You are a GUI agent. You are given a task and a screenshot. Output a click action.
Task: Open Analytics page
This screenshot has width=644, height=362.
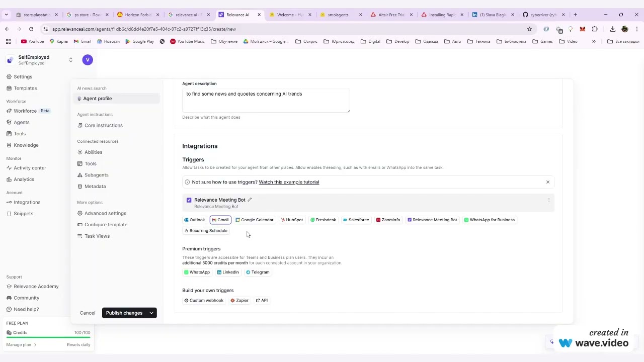click(20, 179)
